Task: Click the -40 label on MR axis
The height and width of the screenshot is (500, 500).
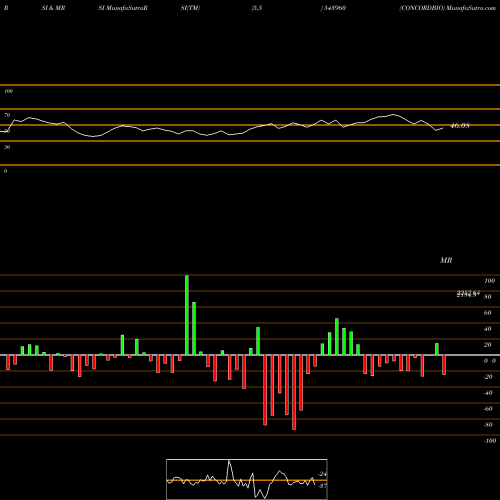Action: click(488, 393)
